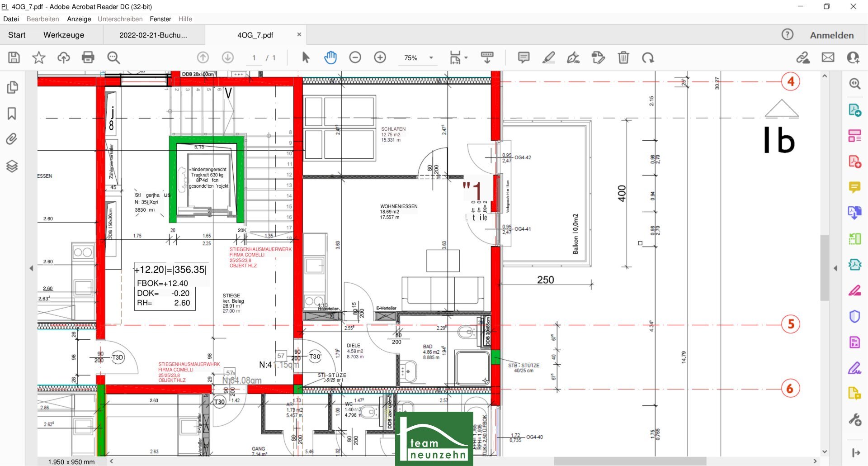Open the attachments paperclip panel
Viewport: 868px width, 466px height.
(12, 139)
